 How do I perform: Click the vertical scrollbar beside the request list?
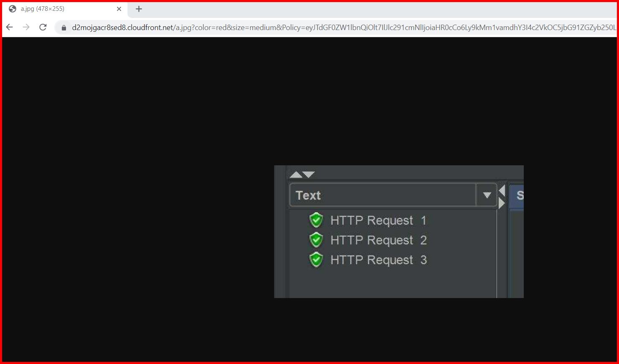pyautogui.click(x=497, y=250)
